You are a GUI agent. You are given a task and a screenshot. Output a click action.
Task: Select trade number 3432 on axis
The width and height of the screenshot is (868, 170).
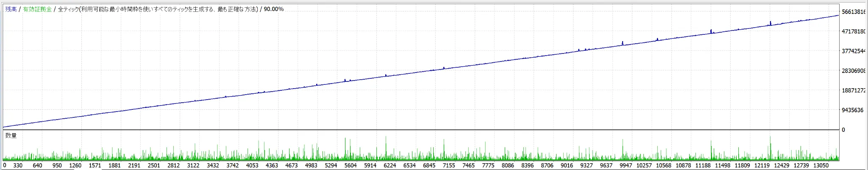[213, 165]
